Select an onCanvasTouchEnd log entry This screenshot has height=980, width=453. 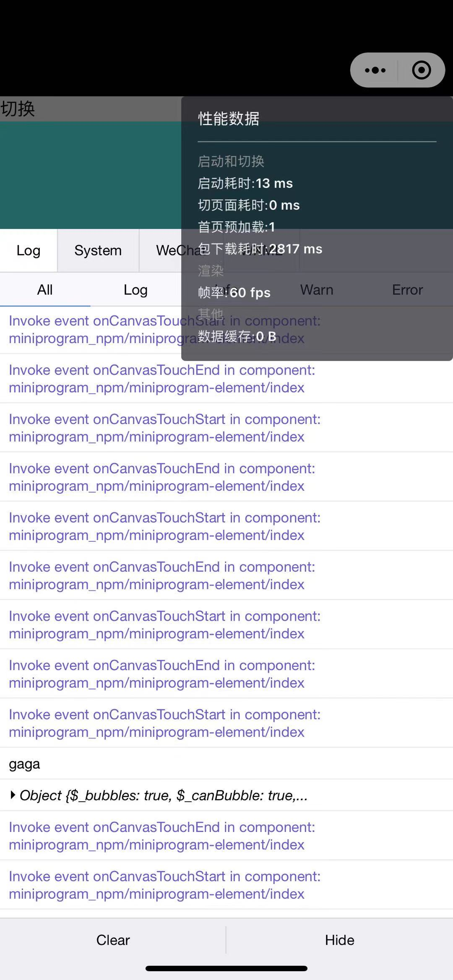tap(162, 378)
